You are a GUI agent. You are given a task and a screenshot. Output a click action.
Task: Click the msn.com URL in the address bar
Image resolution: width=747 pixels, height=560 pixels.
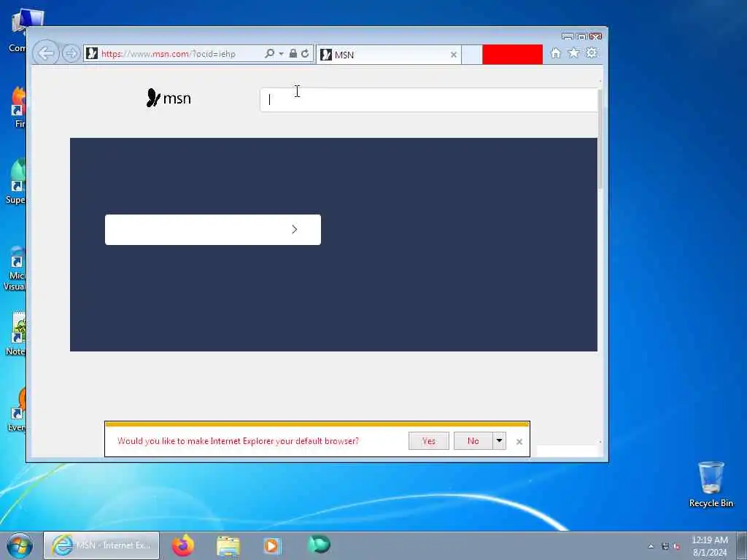point(169,54)
